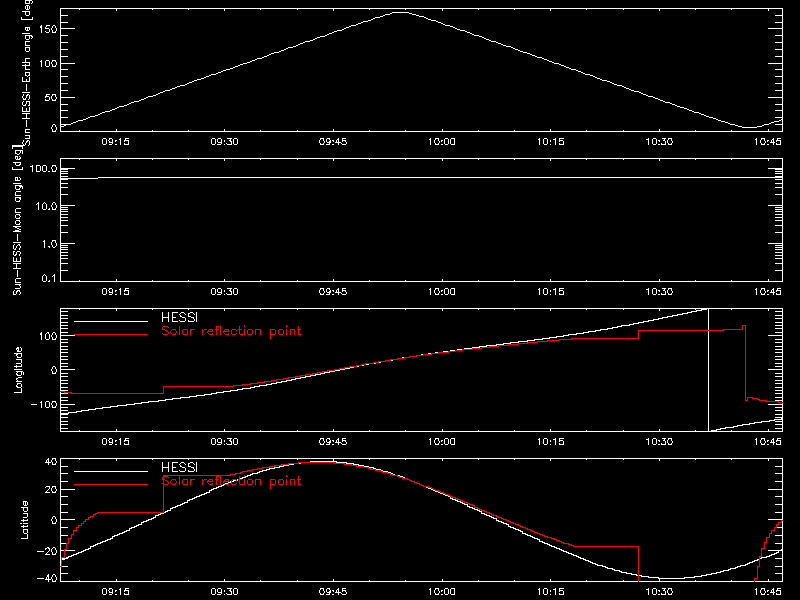Click the -40 tick on Latitude axis
This screenshot has width=800, height=600.
point(47,579)
